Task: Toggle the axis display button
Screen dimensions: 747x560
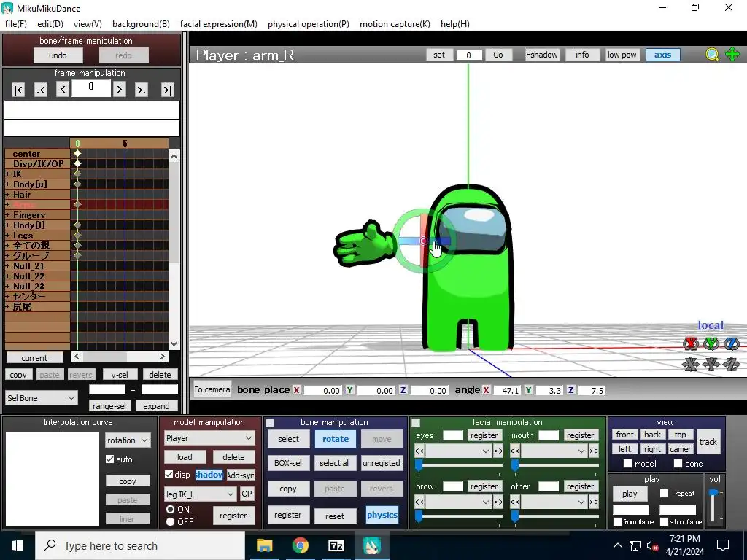Action: tap(662, 55)
